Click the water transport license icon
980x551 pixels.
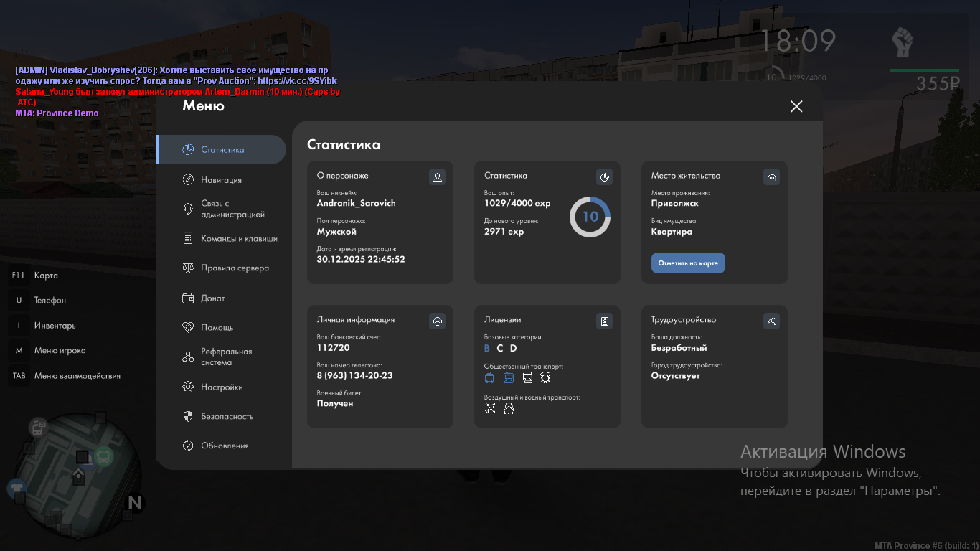point(509,409)
